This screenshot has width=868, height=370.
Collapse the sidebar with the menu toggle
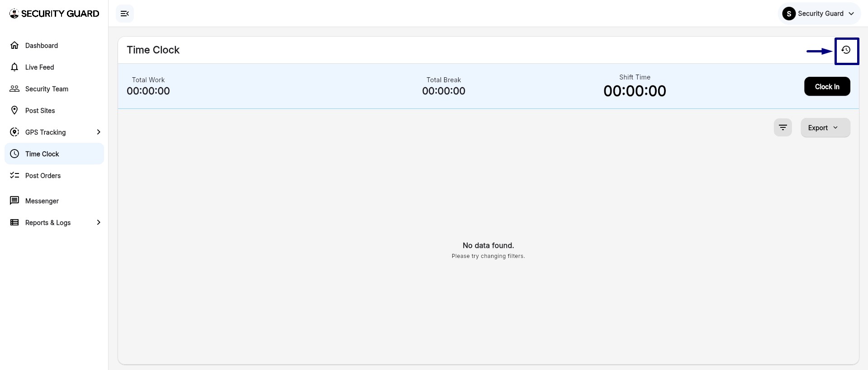point(125,14)
